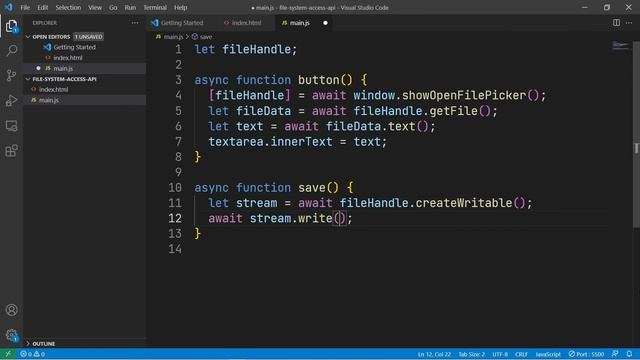Change the JavaScript language mode
The width and height of the screenshot is (640, 360).
coord(548,354)
